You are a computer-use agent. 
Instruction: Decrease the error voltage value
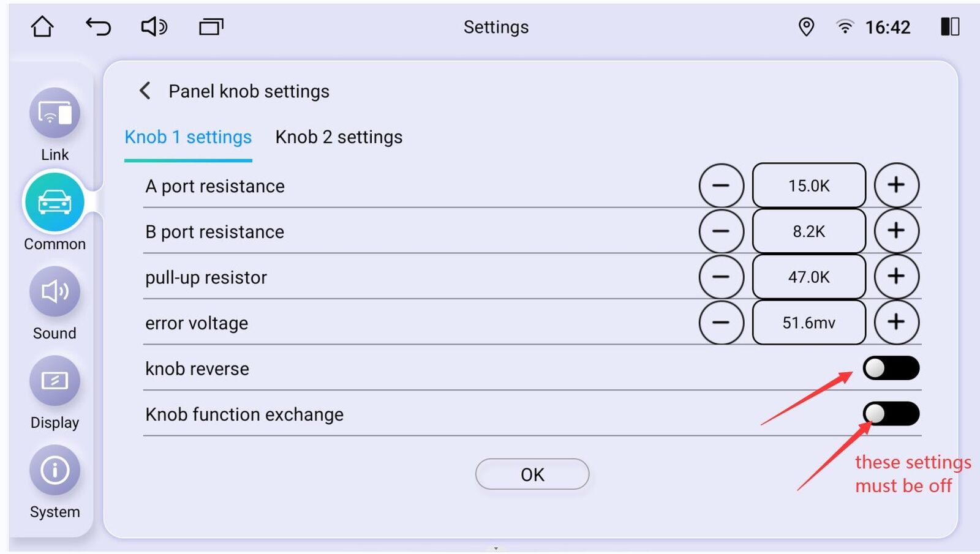coord(721,322)
